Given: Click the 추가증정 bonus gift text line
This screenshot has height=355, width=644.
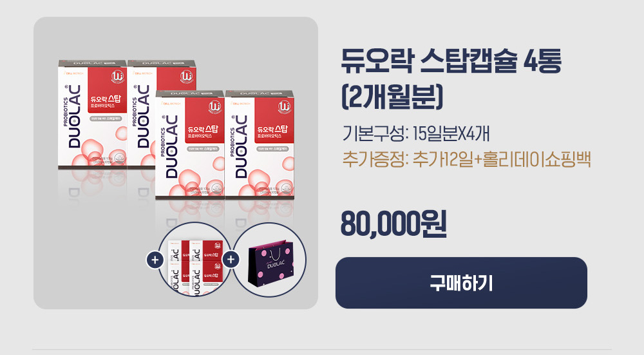Looking at the screenshot, I should click(466, 160).
